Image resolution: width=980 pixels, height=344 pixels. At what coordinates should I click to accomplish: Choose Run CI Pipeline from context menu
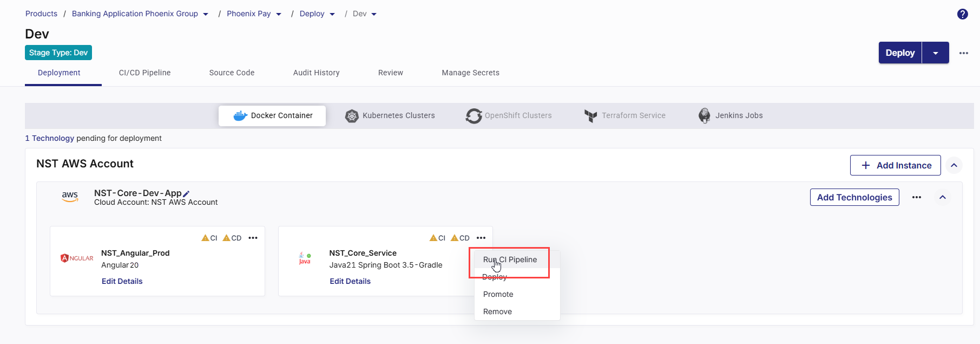(510, 259)
